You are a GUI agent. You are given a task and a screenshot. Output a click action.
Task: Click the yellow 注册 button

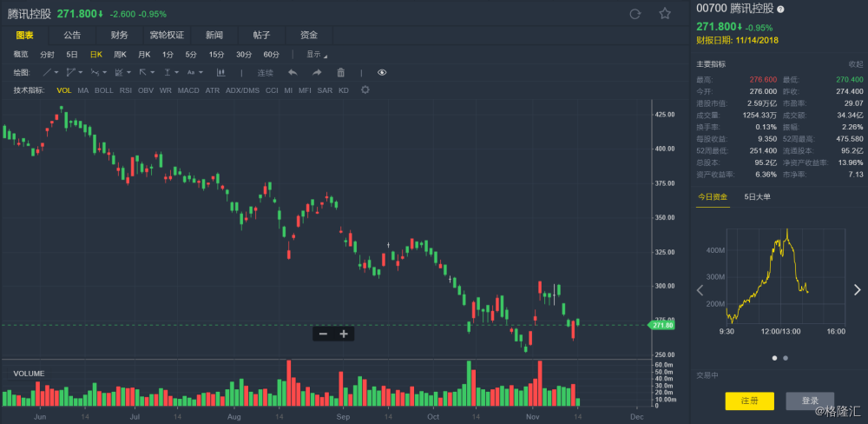pos(750,401)
